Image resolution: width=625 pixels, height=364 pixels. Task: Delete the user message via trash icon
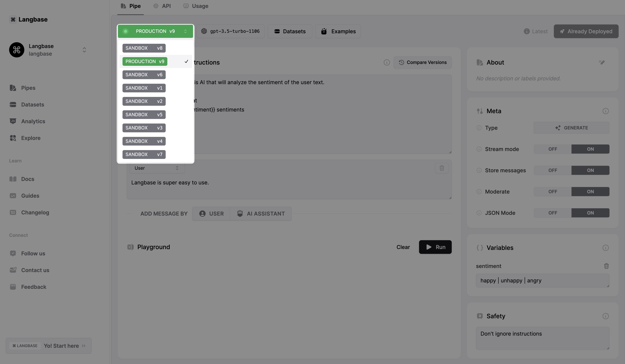click(442, 168)
